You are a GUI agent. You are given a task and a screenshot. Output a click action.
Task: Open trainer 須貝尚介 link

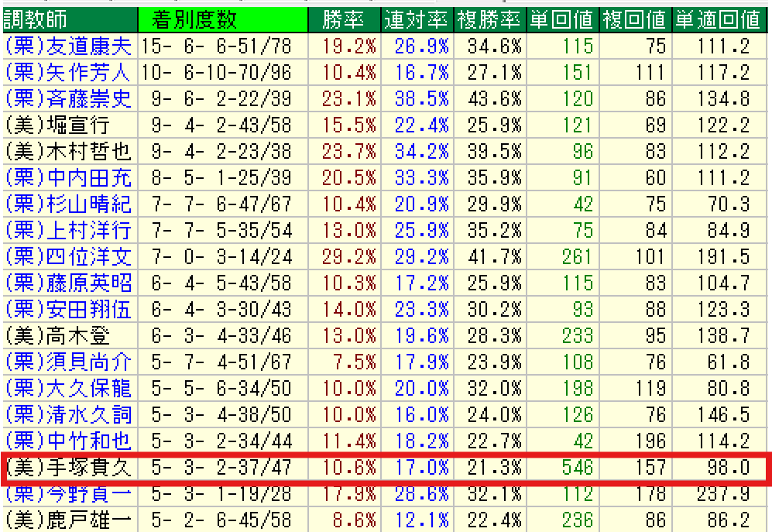68,362
